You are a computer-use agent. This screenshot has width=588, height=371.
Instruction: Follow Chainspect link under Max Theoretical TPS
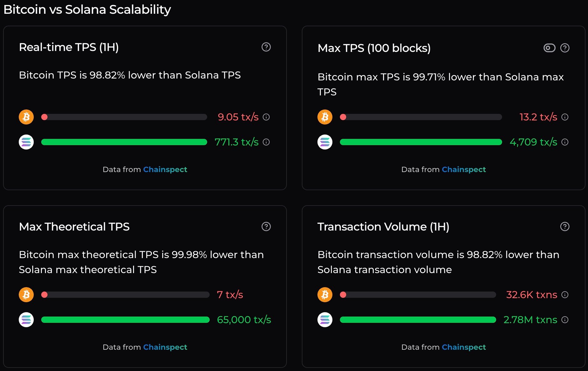click(165, 347)
